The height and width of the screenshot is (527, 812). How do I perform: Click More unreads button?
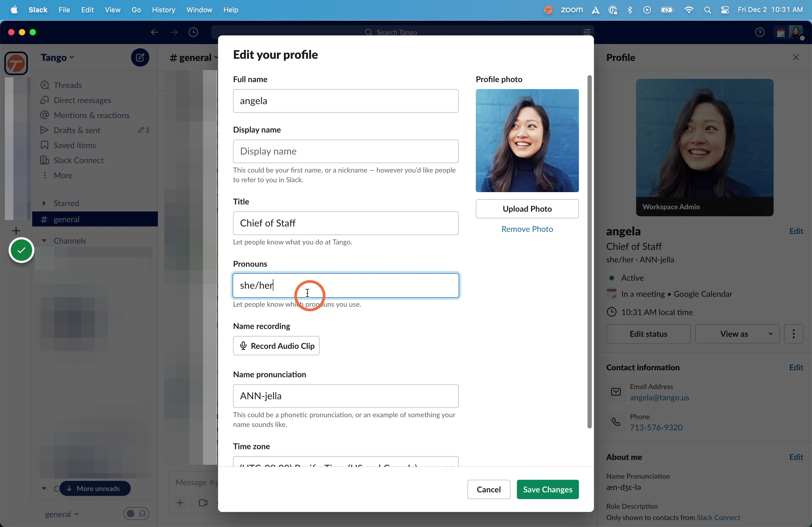95,488
